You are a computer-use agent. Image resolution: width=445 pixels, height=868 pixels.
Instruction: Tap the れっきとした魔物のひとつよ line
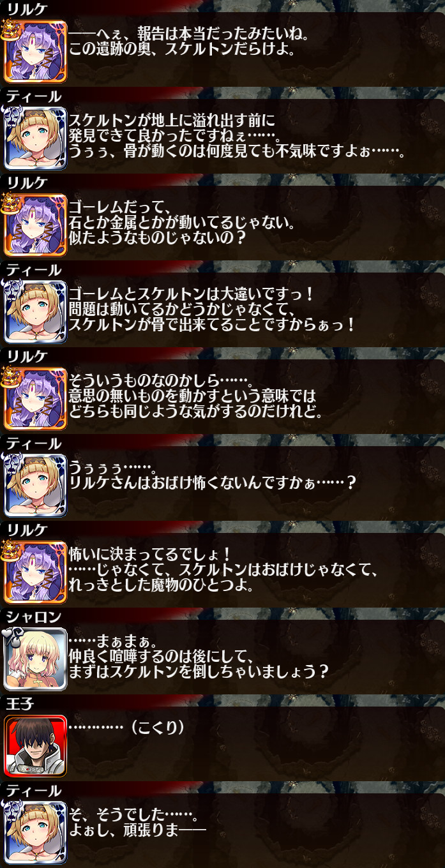point(170,585)
